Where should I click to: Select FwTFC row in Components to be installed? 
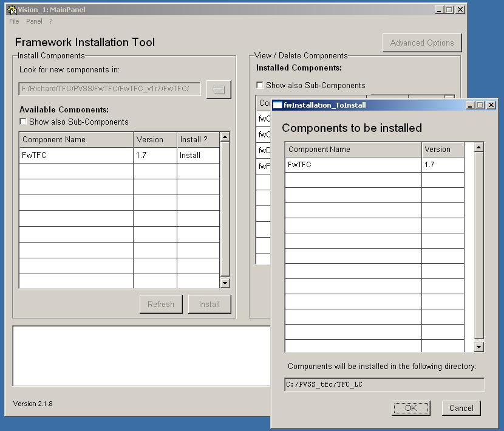click(x=375, y=165)
